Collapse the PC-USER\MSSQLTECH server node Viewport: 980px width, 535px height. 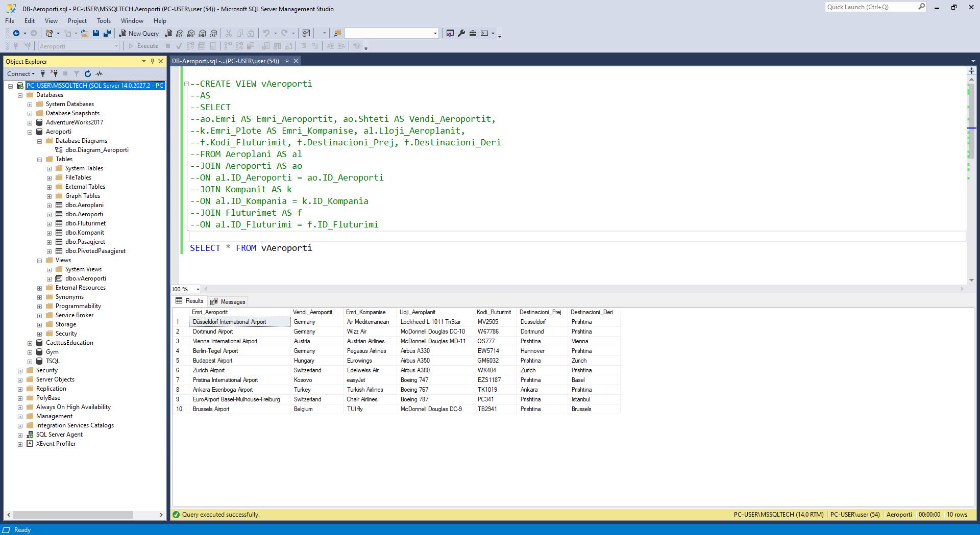pyautogui.click(x=10, y=86)
